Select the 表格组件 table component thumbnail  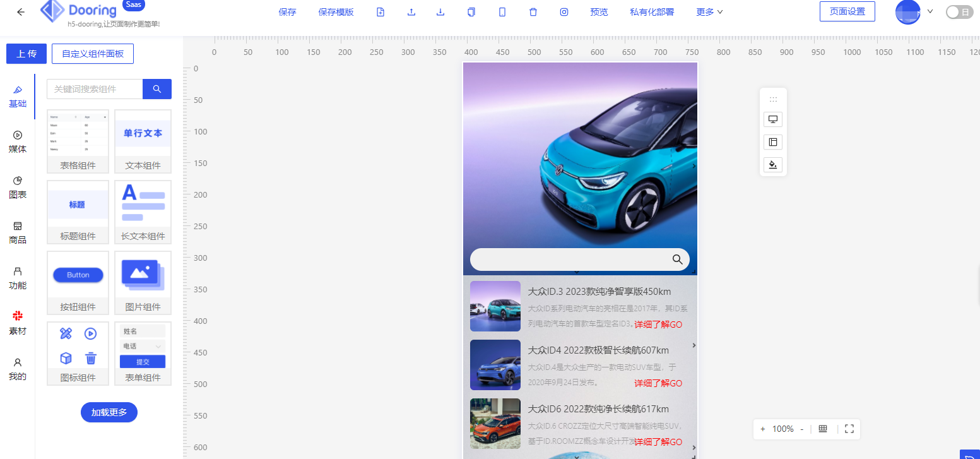point(78,141)
